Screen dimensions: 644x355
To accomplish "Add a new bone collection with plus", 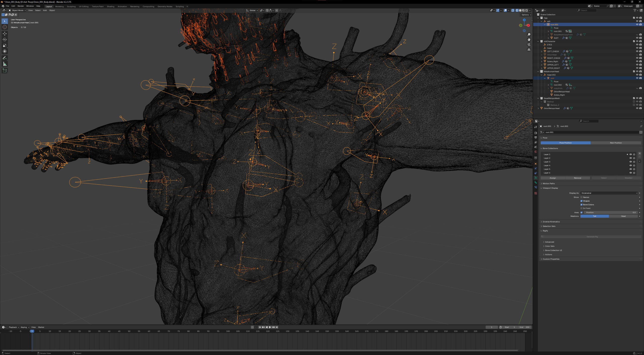I will [639, 154].
